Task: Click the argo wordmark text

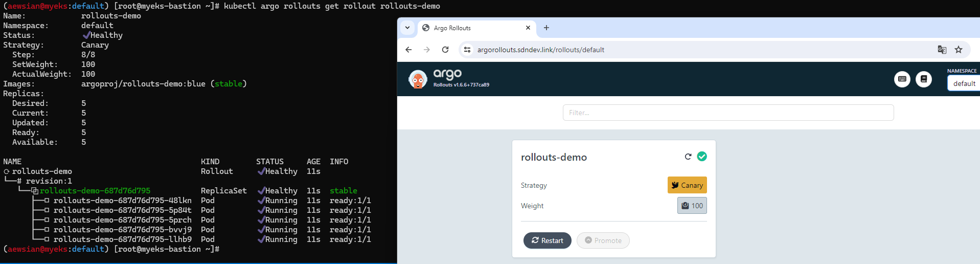Action: (x=447, y=75)
